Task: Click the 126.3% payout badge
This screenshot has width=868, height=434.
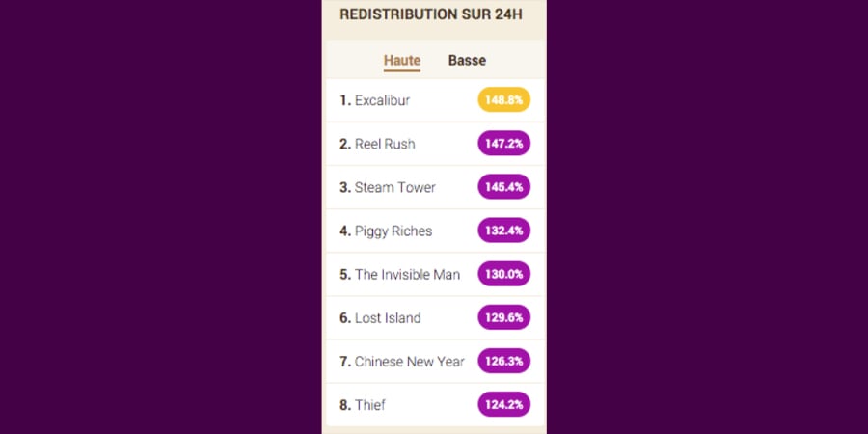Action: point(503,362)
